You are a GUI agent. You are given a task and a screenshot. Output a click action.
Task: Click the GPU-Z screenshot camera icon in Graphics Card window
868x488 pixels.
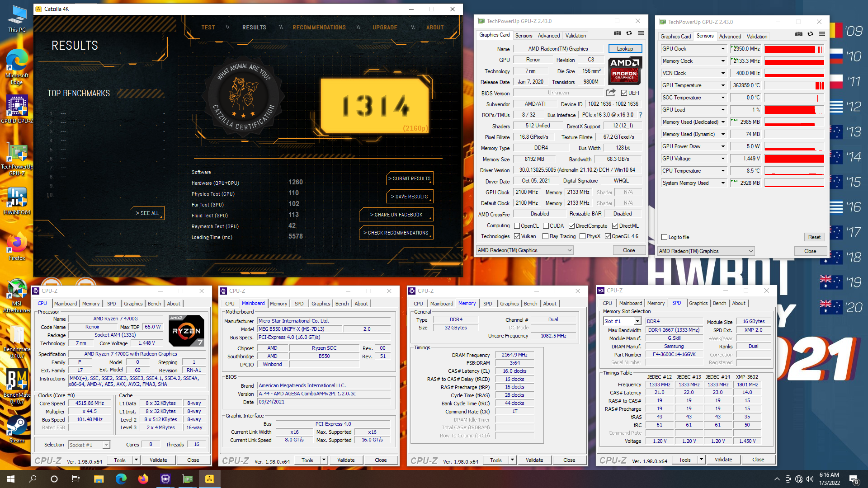coord(618,33)
